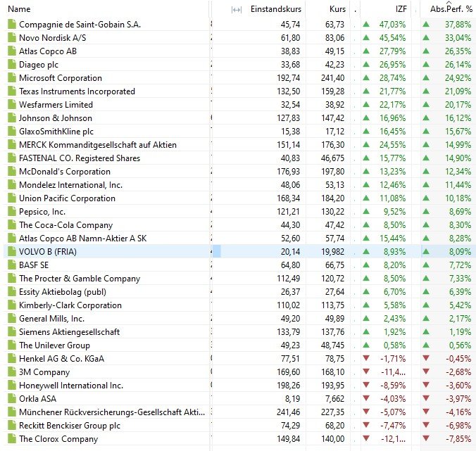Screen dimensions: 476x451
Task: Click the green file icon for Texas Instruments
Action: click(12, 91)
